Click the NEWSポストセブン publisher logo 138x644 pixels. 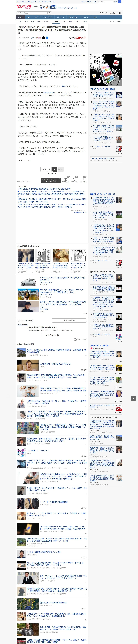click(x=77, y=38)
